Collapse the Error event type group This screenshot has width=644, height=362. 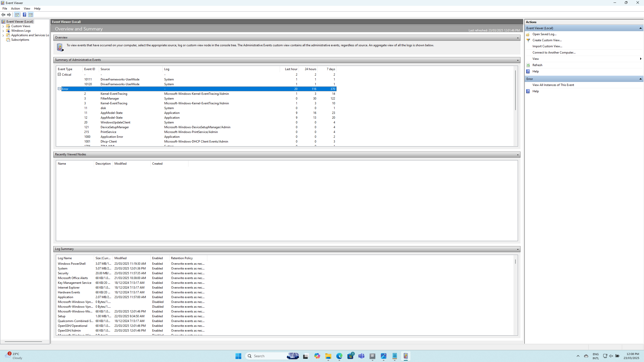59,89
